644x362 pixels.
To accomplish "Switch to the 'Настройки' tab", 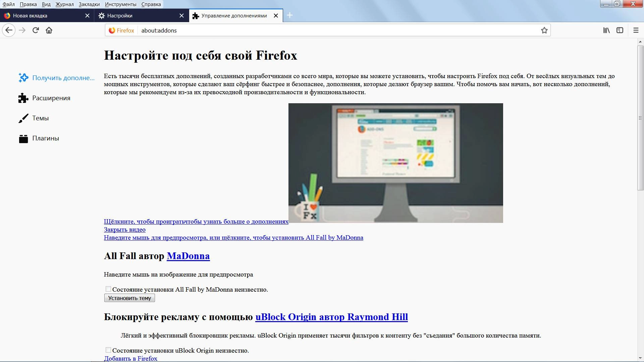I will [141, 16].
